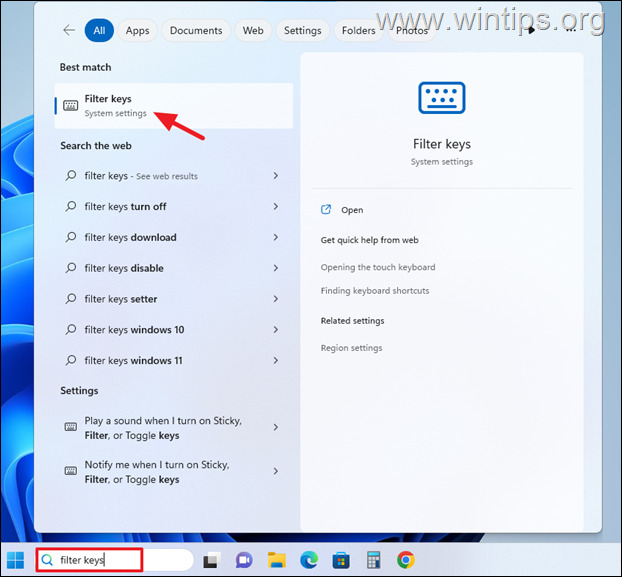The image size is (622, 577).
Task: Open 'Finding keyboard shortcuts' help link
Action: tap(375, 291)
